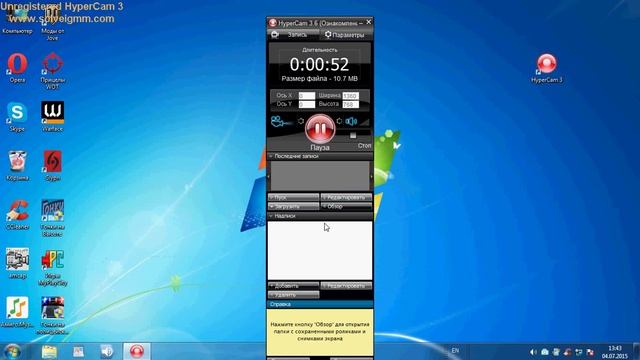Collapse the Надписи section

pyautogui.click(x=320, y=216)
